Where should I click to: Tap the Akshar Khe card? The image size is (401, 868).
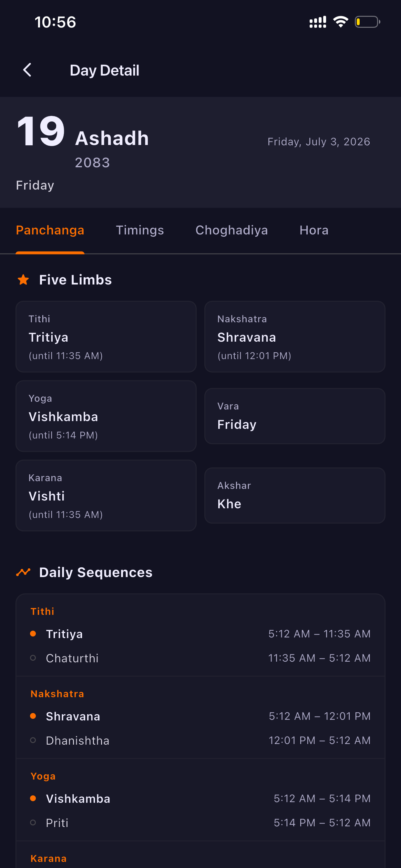(294, 495)
